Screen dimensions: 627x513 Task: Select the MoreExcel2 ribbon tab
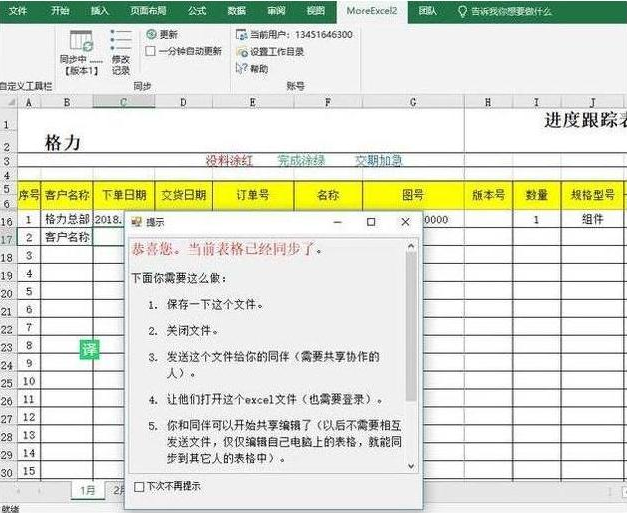pos(372,11)
